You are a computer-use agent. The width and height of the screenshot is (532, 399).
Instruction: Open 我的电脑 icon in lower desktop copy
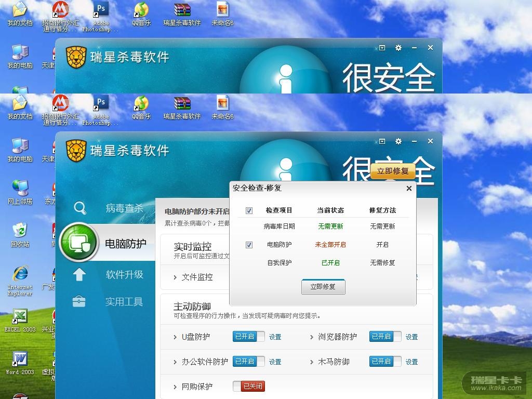point(20,150)
